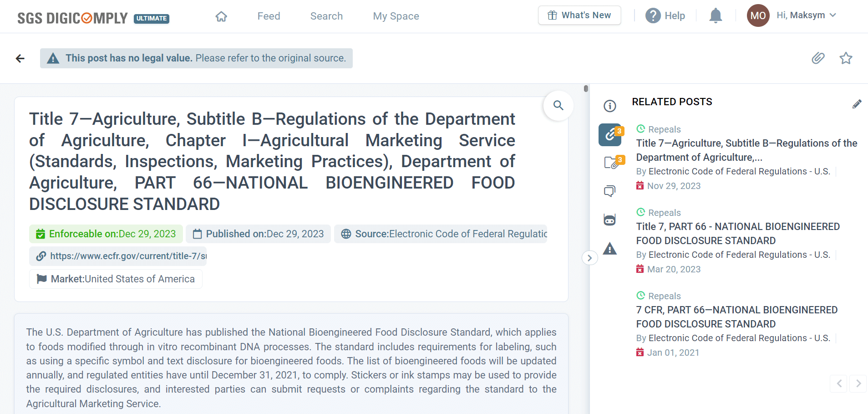Go back using the left arrow

pyautogui.click(x=20, y=58)
